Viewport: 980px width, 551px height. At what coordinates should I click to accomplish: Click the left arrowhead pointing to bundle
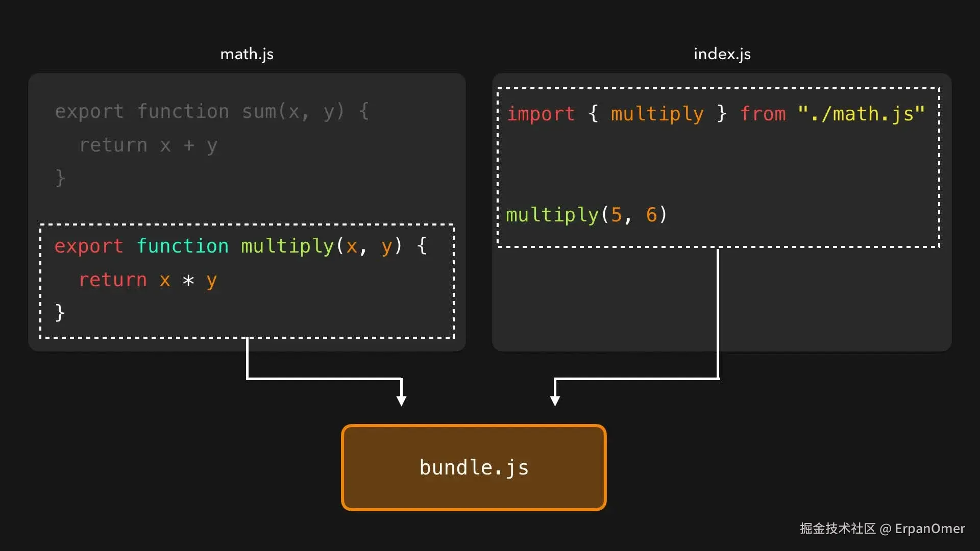click(402, 400)
